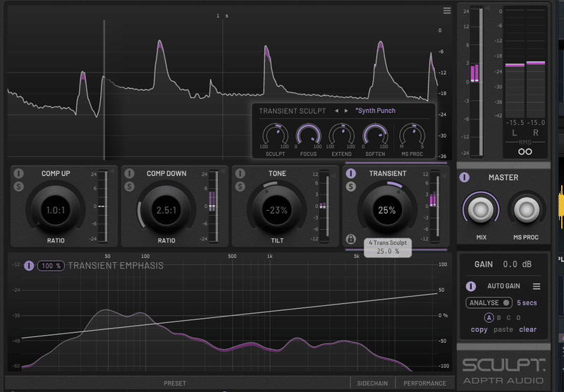Toggle Transient module power button

point(351,173)
